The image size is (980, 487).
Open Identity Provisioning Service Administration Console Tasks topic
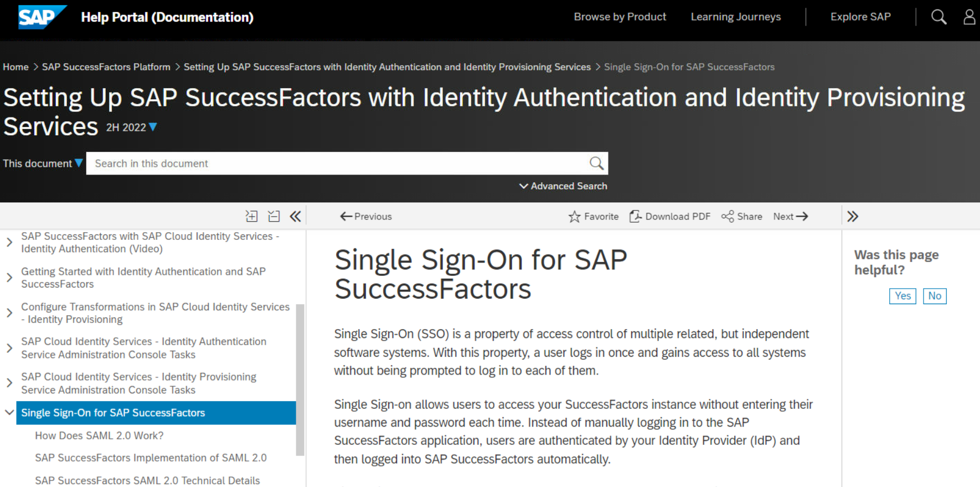138,383
